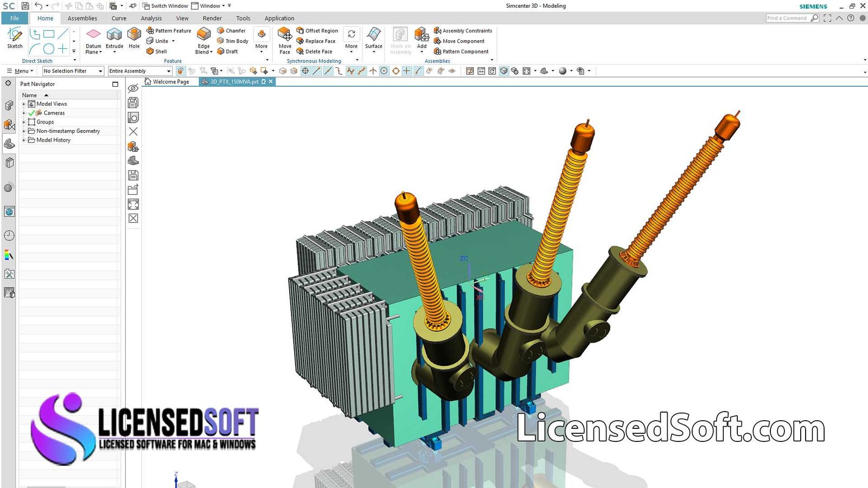Select the rectangle sketch tool
The height and width of the screenshot is (488, 868).
[49, 34]
